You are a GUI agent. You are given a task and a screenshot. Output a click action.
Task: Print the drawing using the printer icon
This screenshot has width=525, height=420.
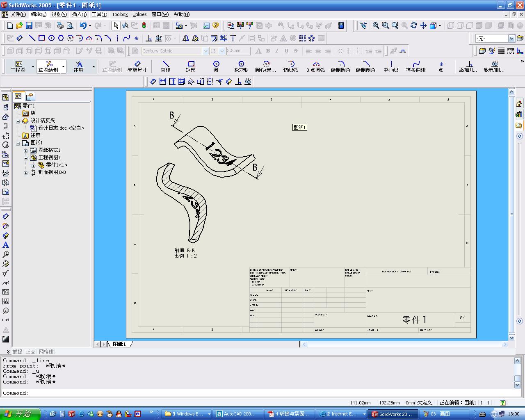(x=60, y=25)
